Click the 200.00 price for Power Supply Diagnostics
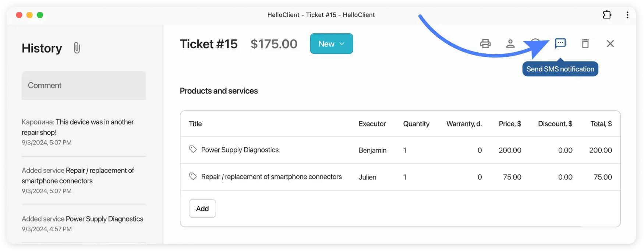 click(x=510, y=150)
